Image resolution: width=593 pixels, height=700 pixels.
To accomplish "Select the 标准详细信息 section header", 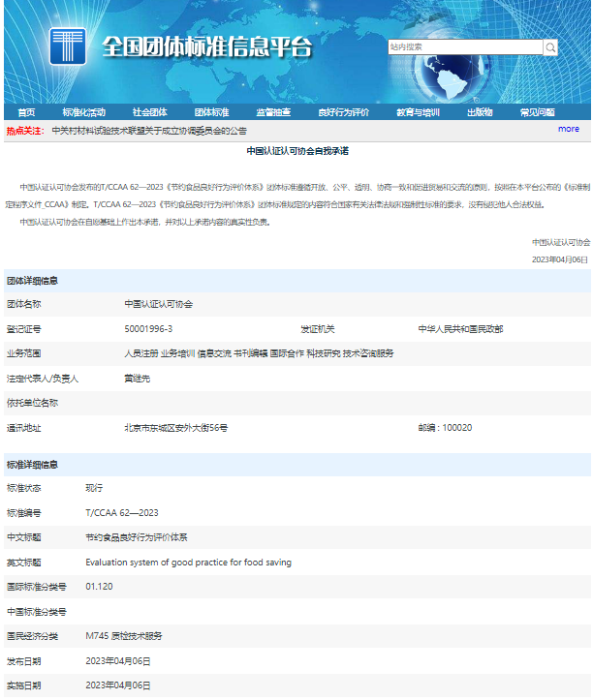I will (x=32, y=465).
